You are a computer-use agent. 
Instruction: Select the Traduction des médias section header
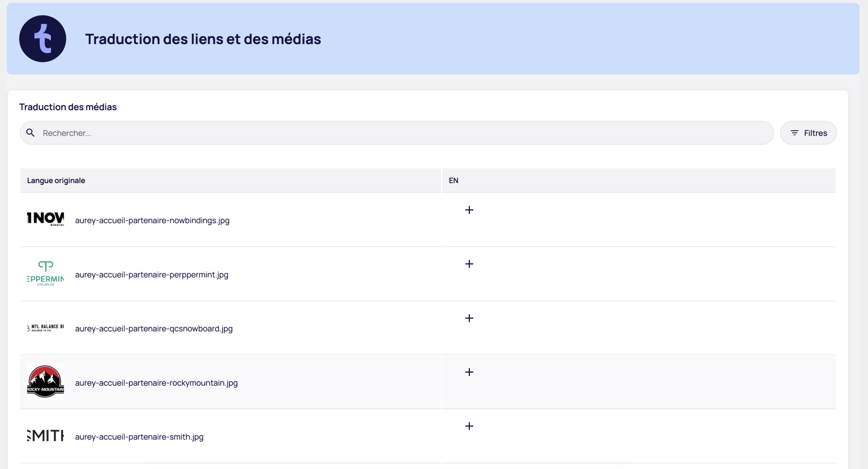click(68, 107)
